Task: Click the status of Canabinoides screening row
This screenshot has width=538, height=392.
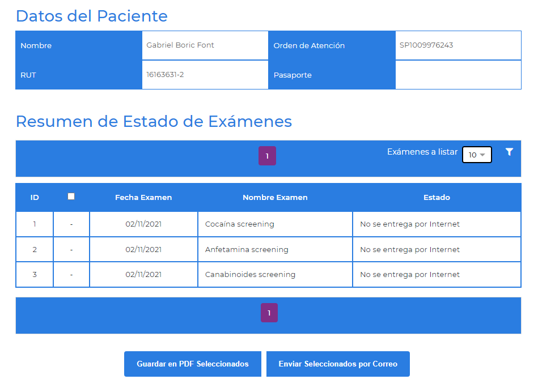Action: point(410,274)
